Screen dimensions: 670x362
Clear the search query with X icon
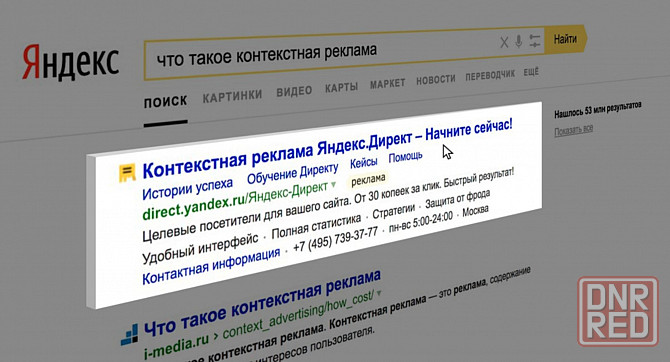coord(504,42)
